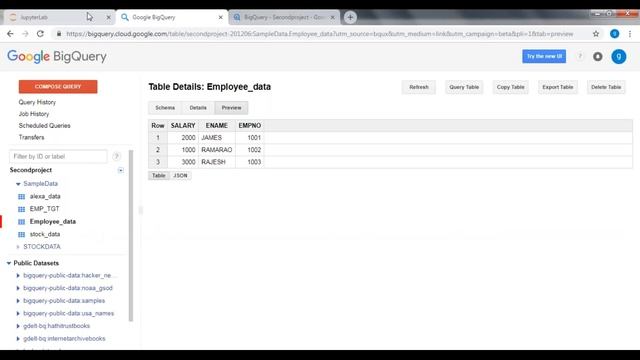Open Secondproject dropdown arrow
The height and width of the screenshot is (360, 640).
(x=120, y=170)
